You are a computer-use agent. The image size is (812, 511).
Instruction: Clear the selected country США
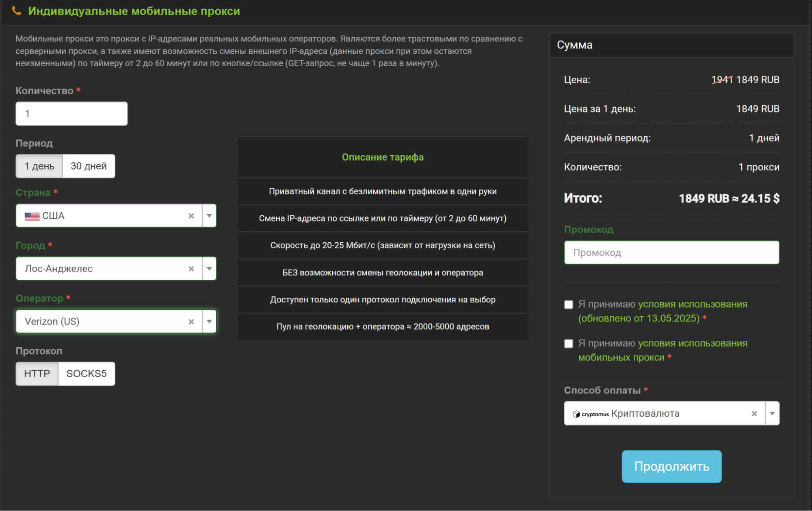click(x=191, y=216)
